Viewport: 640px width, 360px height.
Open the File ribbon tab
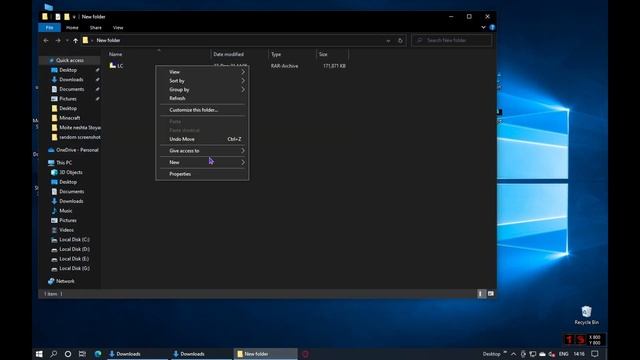(49, 27)
